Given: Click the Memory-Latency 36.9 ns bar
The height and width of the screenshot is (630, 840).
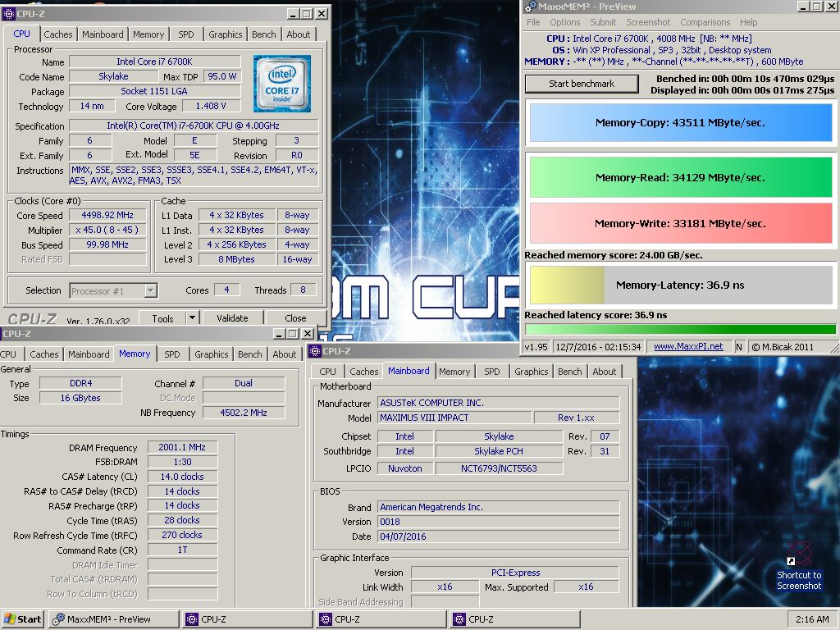Looking at the screenshot, I should tap(680, 285).
